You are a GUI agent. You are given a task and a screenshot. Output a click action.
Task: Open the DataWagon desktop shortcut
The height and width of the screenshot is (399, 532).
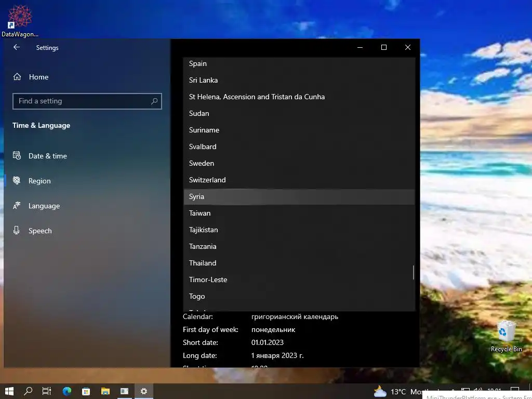[x=20, y=20]
